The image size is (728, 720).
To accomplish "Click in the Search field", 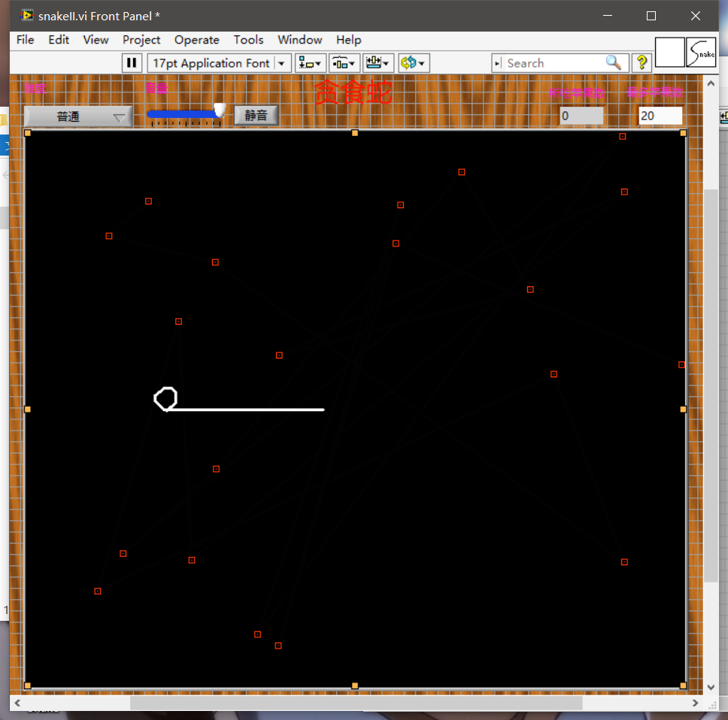I will pos(555,63).
